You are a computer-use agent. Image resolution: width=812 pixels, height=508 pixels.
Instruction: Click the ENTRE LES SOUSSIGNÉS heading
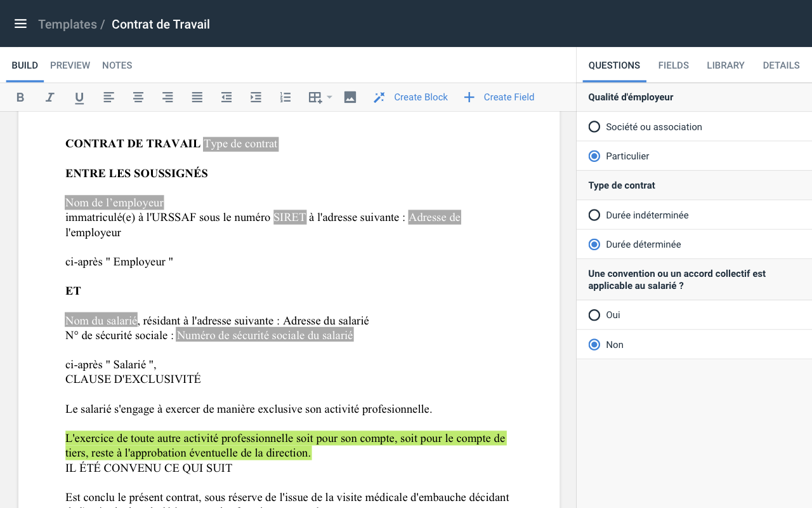tap(136, 173)
